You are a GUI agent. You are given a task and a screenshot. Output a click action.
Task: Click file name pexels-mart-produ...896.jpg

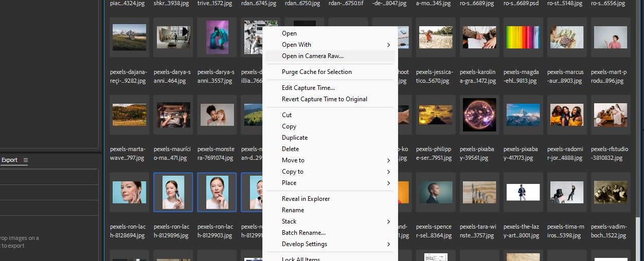point(611,76)
